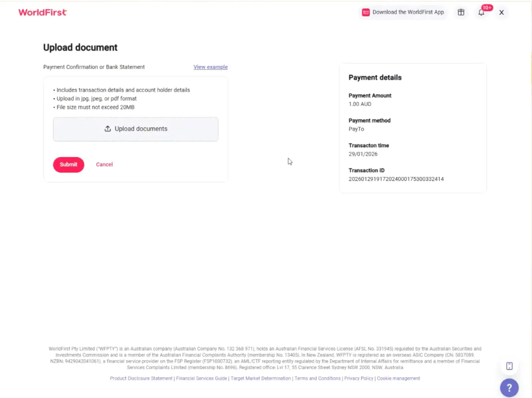Open the Privacy Policy link
Image resolution: width=532 pixels, height=398 pixels.
click(359, 378)
